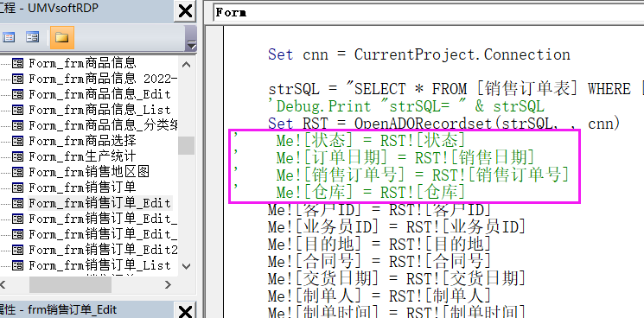Click commented line Me![仓库] = RST![仓库]

371,192
